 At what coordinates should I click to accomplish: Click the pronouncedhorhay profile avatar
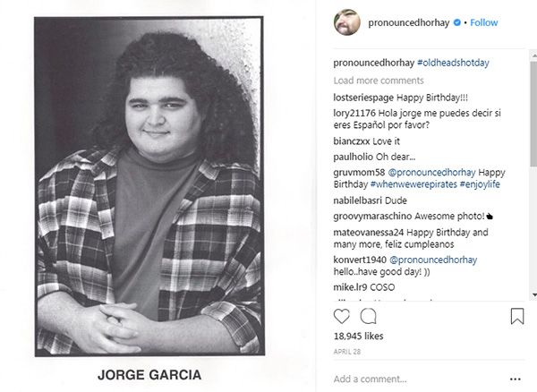click(347, 22)
